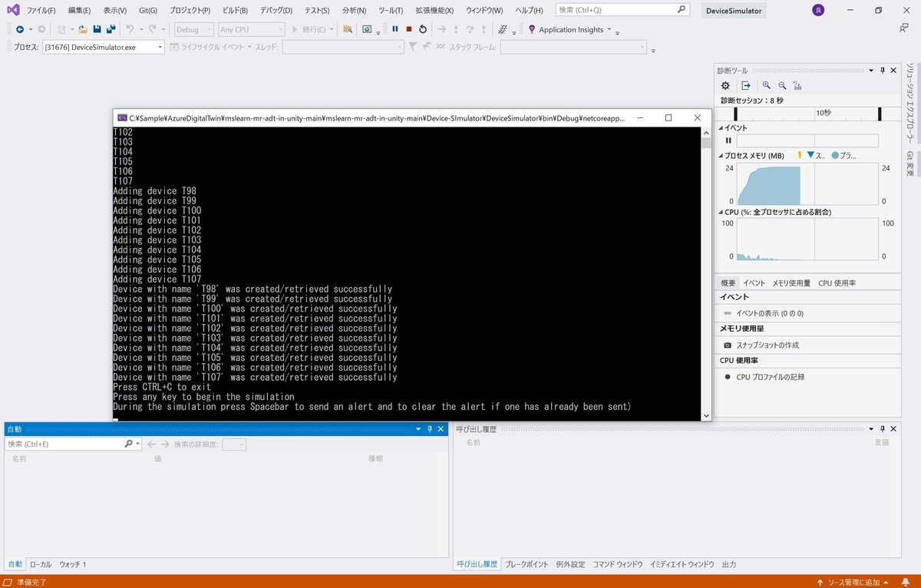This screenshot has width=921, height=588.
Task: Click the snapshot camera icon
Action: click(x=728, y=345)
